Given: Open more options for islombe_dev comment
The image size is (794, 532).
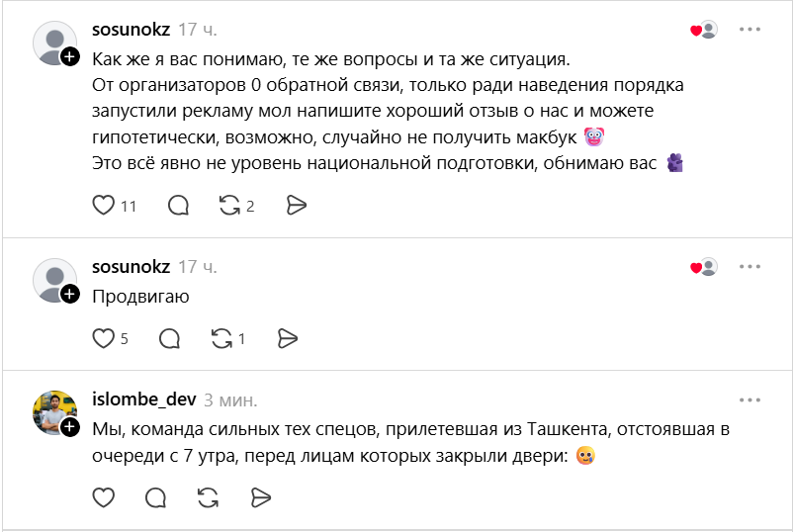Looking at the screenshot, I should 750,399.
